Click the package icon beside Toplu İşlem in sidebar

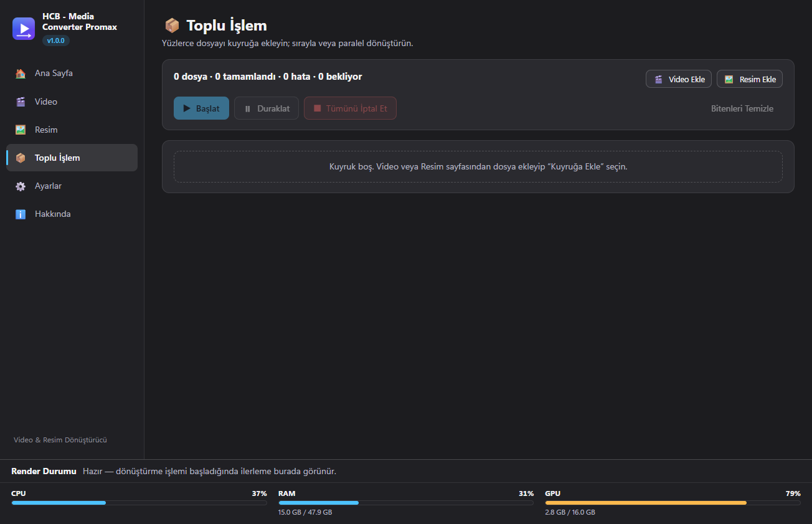[21, 158]
